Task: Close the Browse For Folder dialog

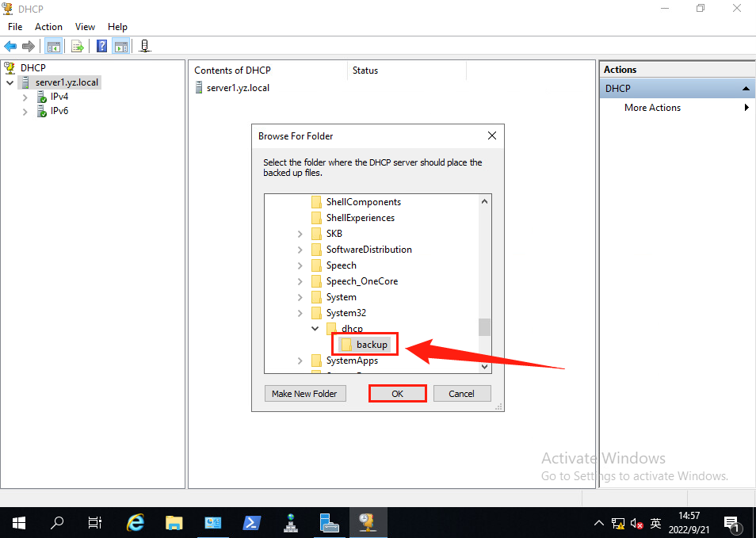Action: point(492,136)
